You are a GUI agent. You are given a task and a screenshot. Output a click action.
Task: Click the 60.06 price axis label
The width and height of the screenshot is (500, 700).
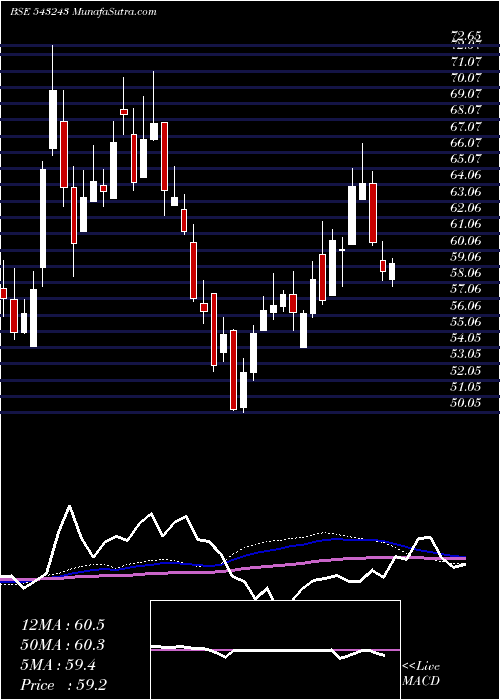(x=466, y=240)
